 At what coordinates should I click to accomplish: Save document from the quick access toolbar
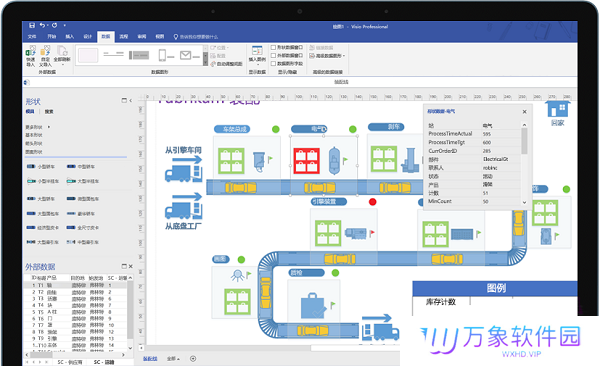click(32, 25)
